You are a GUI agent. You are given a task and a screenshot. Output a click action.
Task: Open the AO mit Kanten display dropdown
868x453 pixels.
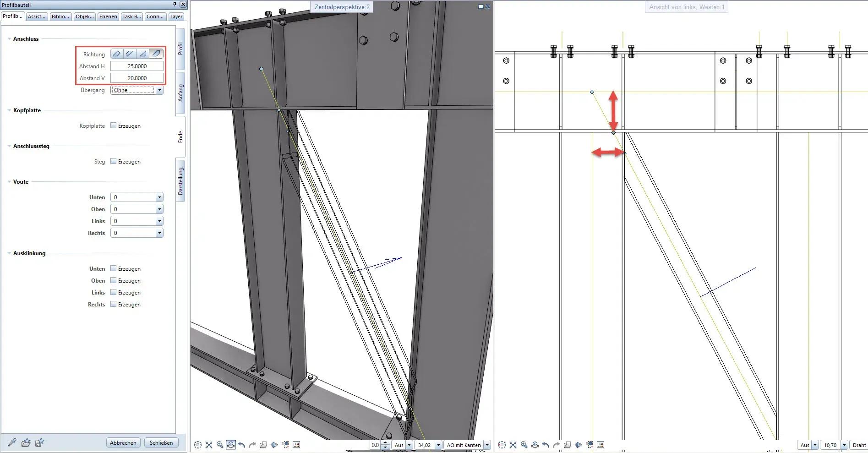click(x=487, y=445)
